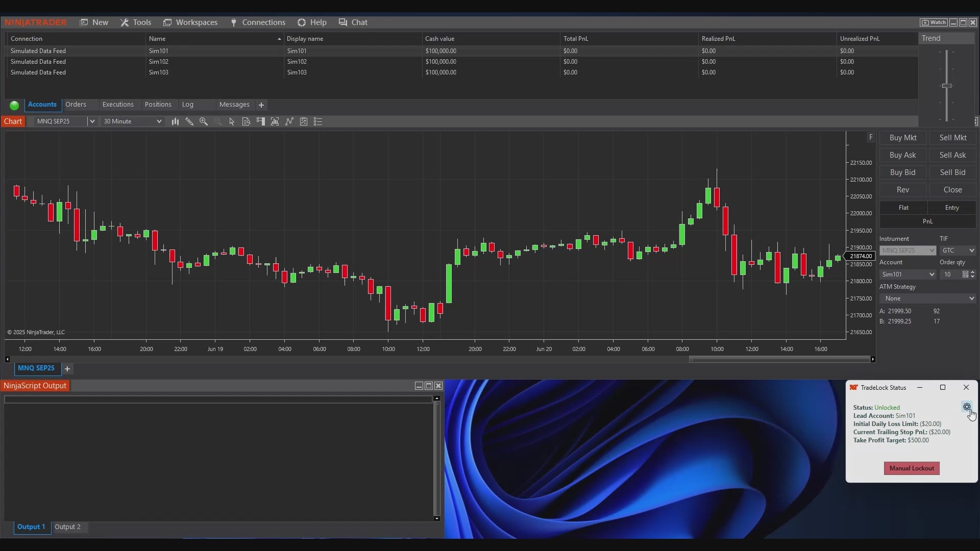
Task: Expand the 30 Minute interval dropdown
Action: [x=159, y=121]
